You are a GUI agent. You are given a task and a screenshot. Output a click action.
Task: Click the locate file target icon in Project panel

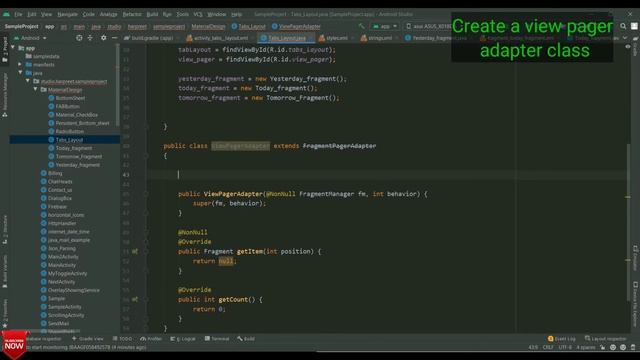(x=79, y=38)
